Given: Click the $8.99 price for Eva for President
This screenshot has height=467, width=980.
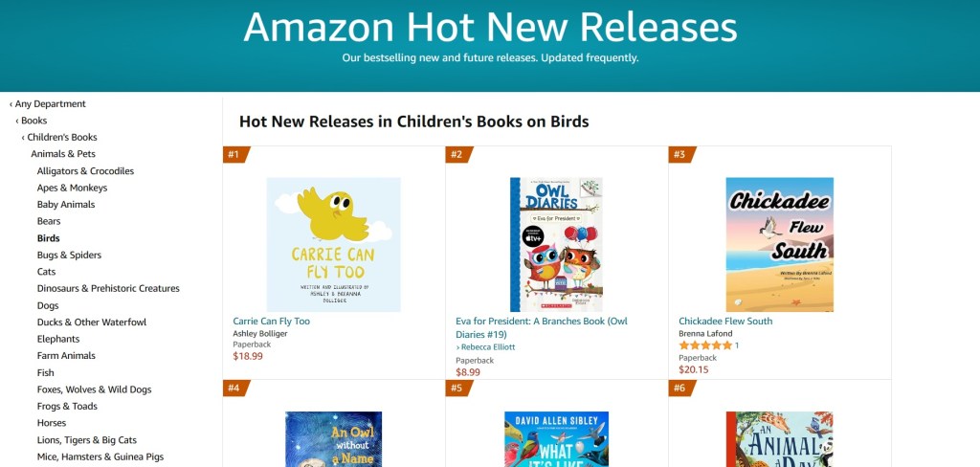Looking at the screenshot, I should point(468,372).
